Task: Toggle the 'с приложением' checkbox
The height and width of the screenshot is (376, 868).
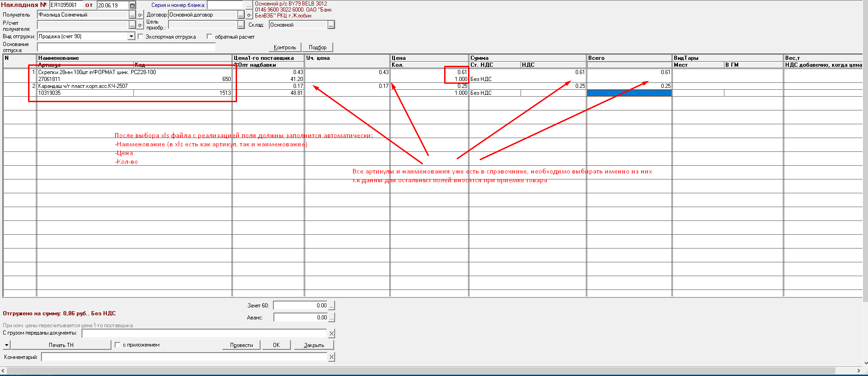Action: (x=117, y=345)
